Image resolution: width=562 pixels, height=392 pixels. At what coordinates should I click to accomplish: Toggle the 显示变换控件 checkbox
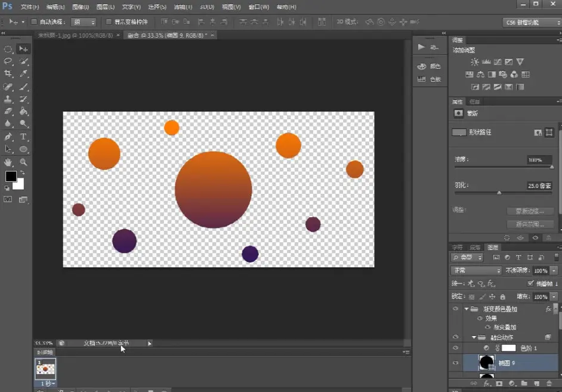click(x=109, y=22)
